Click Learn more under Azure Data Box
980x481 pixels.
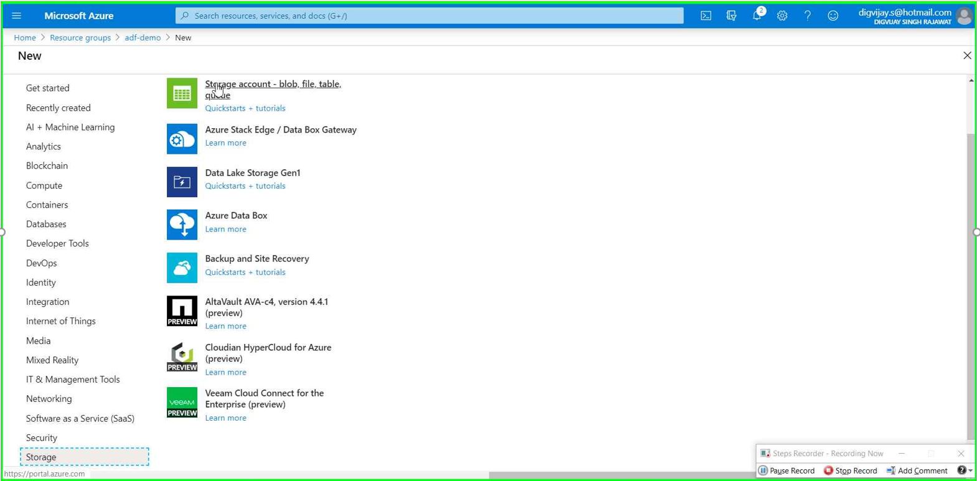(x=226, y=230)
